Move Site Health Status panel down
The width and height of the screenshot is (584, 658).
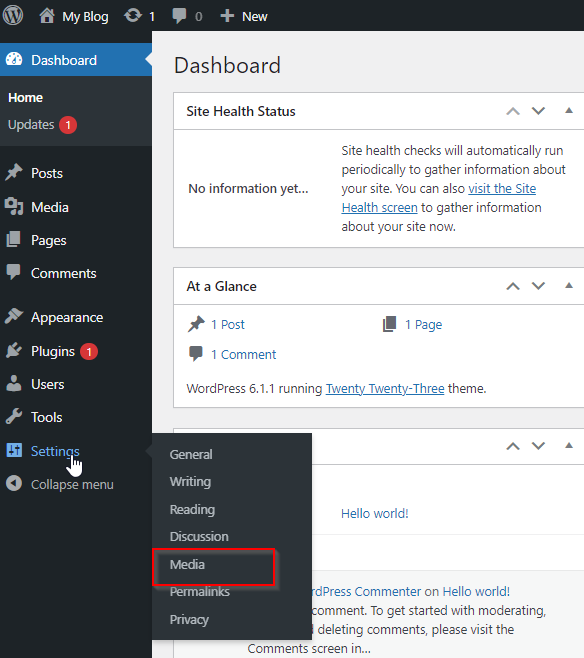pos(538,111)
